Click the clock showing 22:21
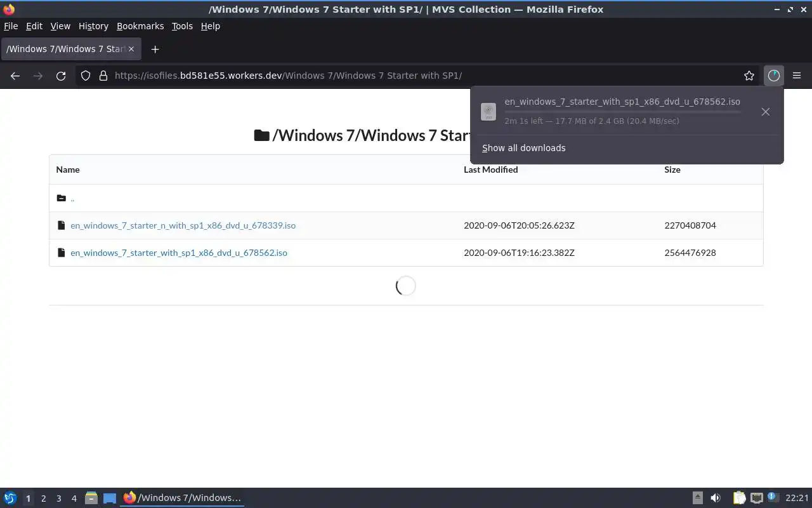The height and width of the screenshot is (508, 812). [797, 498]
